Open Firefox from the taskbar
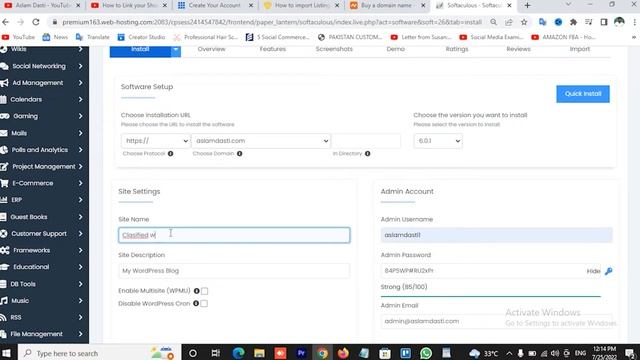Image resolution: width=640 pixels, height=360 pixels. pos(343,353)
